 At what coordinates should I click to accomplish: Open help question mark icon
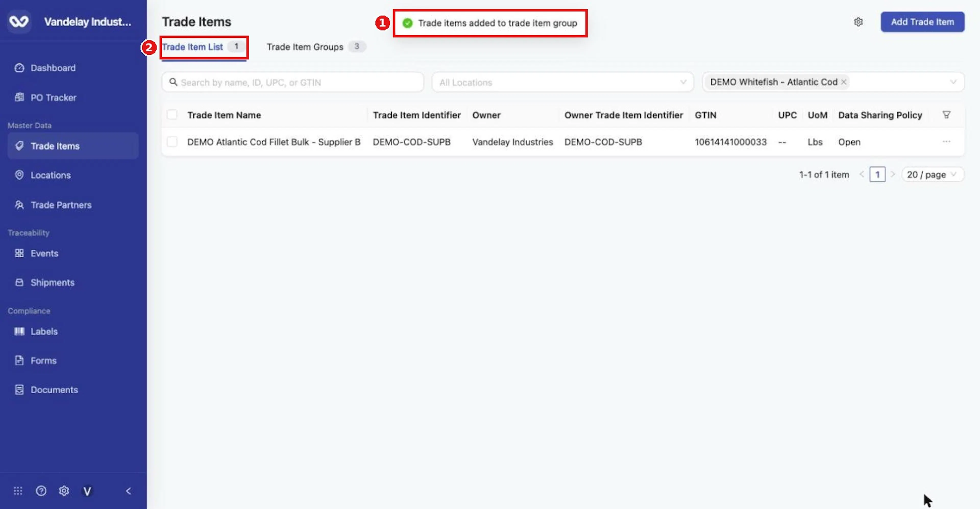click(x=41, y=491)
